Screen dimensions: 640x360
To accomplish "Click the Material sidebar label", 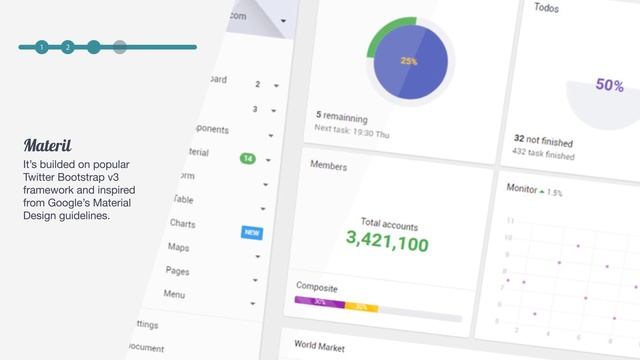I will (x=199, y=152).
